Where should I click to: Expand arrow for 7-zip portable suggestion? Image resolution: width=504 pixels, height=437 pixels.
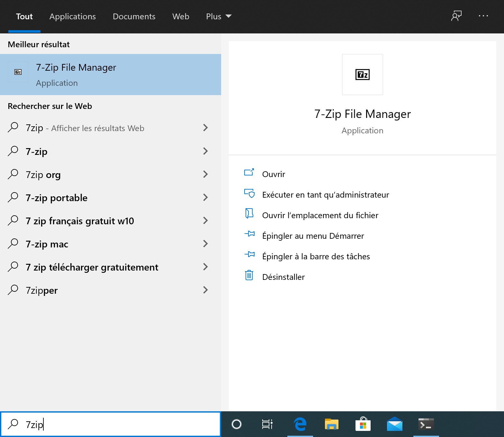205,197
